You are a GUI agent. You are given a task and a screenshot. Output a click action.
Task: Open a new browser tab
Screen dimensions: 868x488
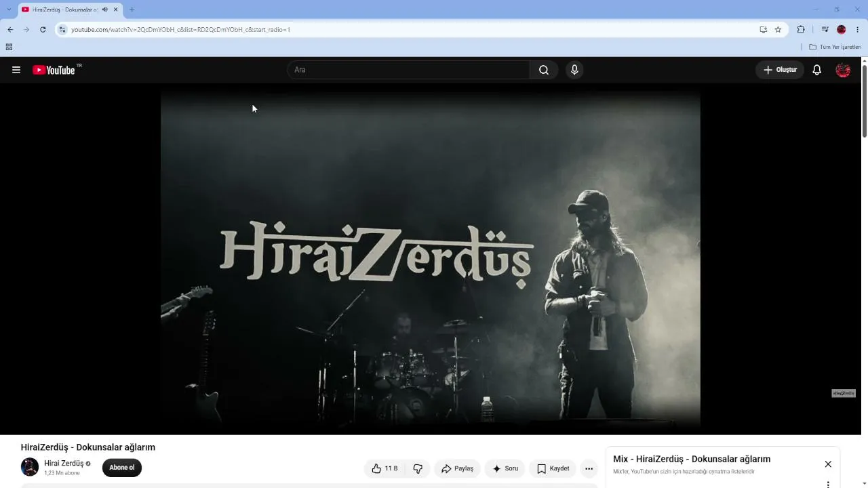tap(132, 9)
